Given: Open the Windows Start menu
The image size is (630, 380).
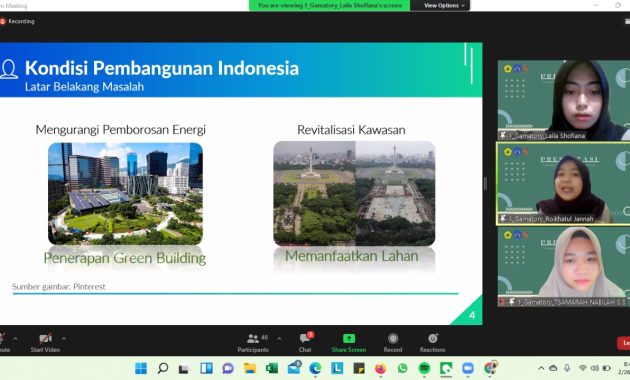Looking at the screenshot, I should pos(141,368).
